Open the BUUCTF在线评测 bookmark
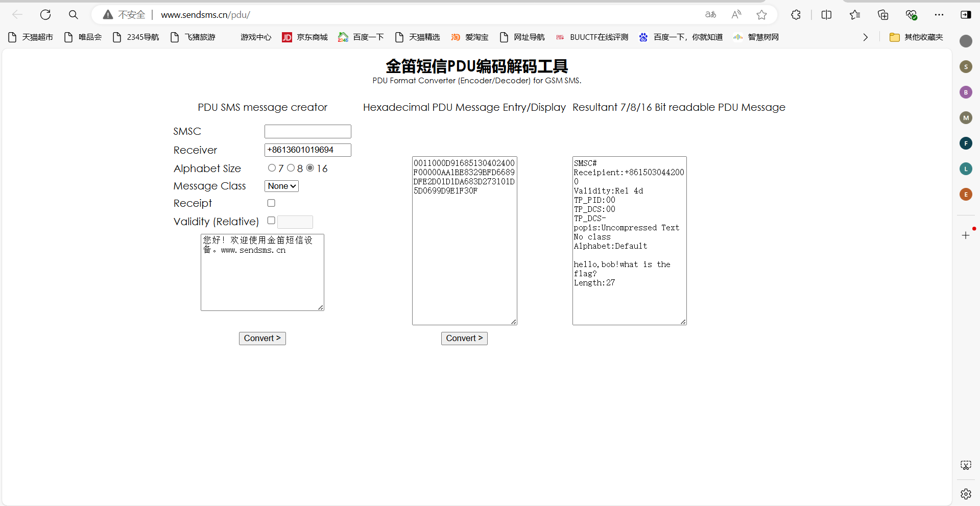Image resolution: width=980 pixels, height=506 pixels. pyautogui.click(x=592, y=37)
